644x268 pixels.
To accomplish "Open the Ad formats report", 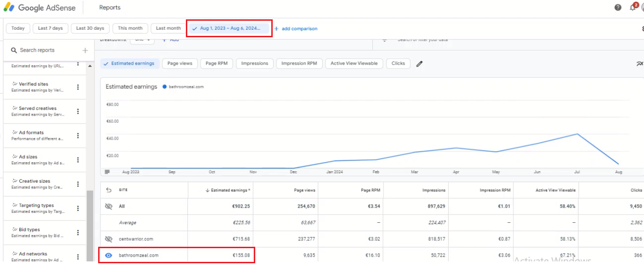I will [x=39, y=135].
